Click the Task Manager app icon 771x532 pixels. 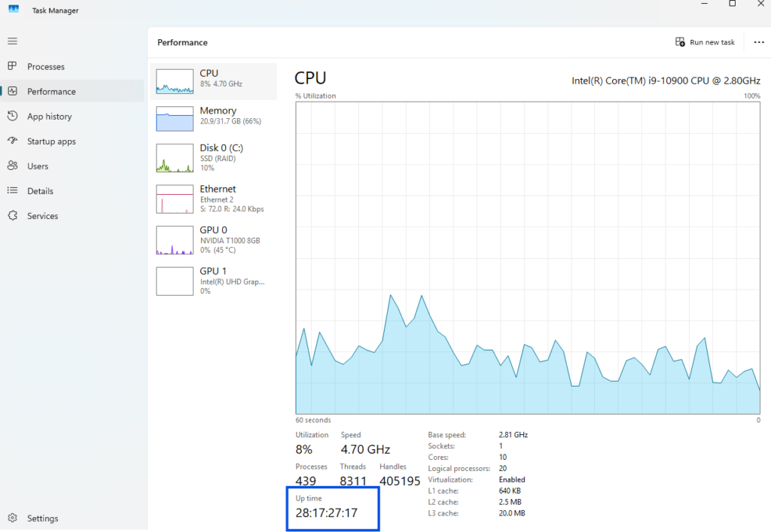(14, 10)
